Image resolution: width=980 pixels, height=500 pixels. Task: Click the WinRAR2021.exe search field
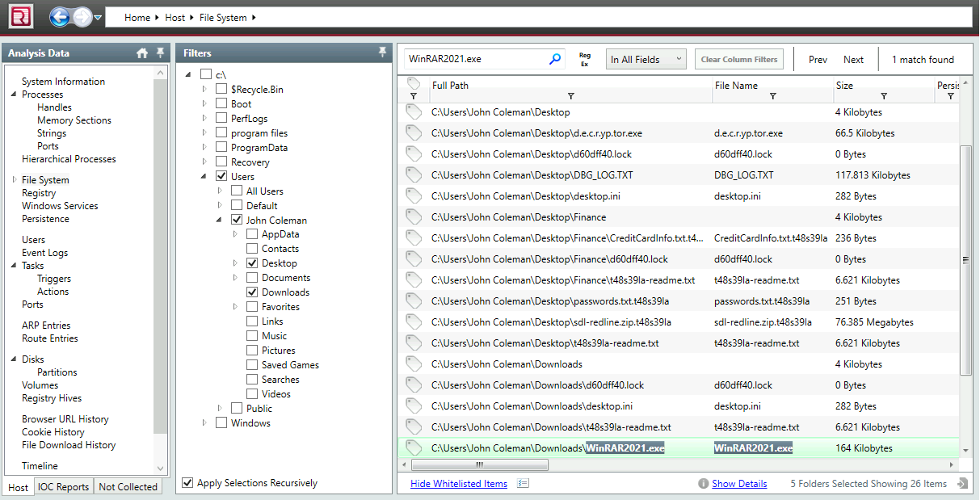[475, 59]
